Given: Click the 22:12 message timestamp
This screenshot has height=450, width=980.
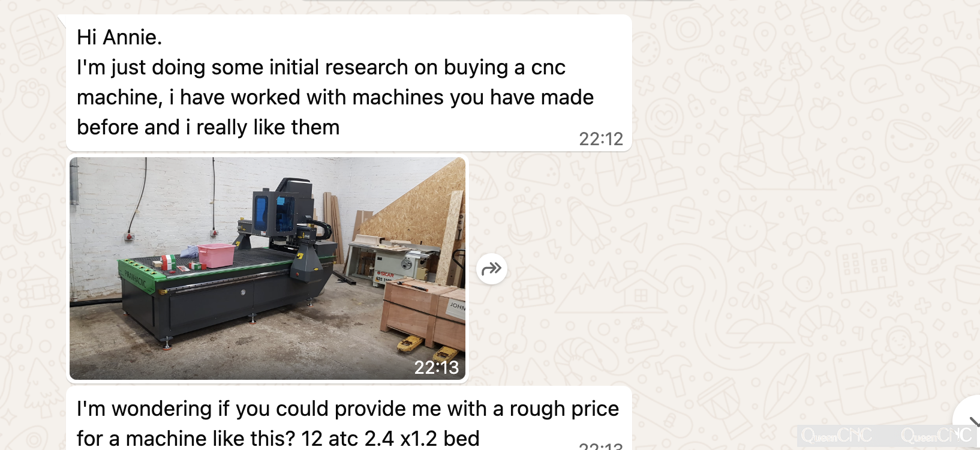Looking at the screenshot, I should [601, 139].
